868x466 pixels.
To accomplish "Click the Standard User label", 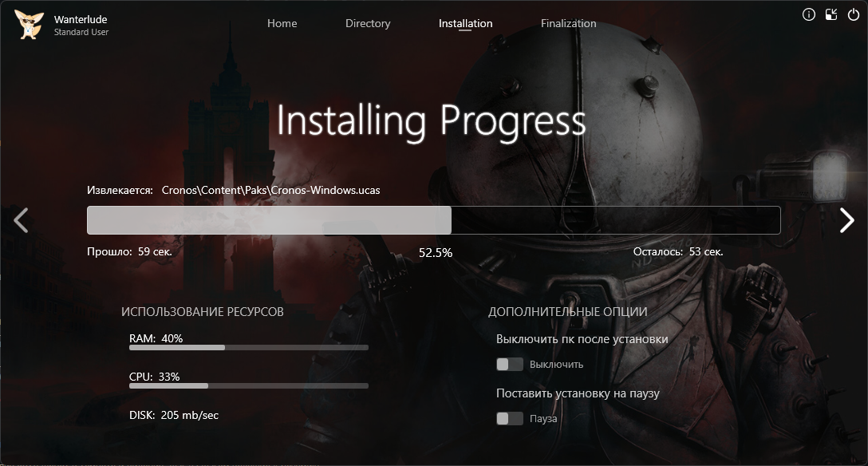I will click(x=81, y=32).
